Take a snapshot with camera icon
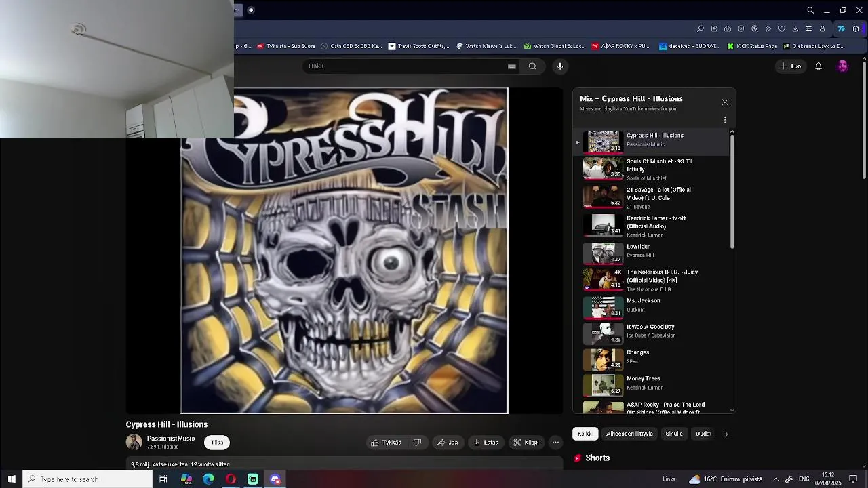 (x=728, y=28)
